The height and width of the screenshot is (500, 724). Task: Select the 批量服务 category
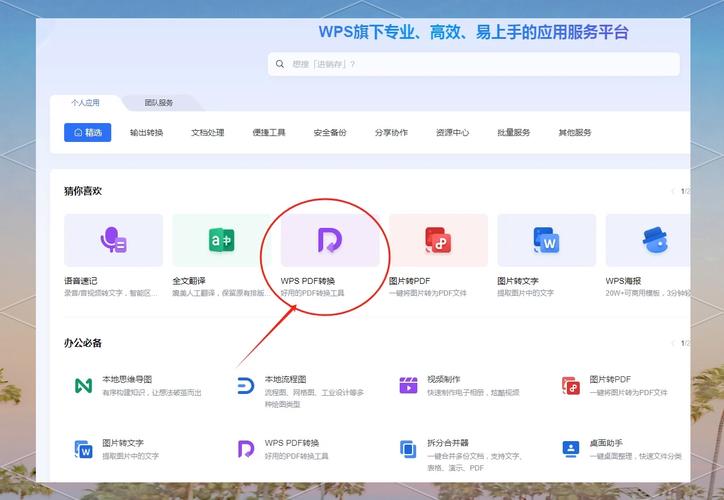pyautogui.click(x=513, y=133)
